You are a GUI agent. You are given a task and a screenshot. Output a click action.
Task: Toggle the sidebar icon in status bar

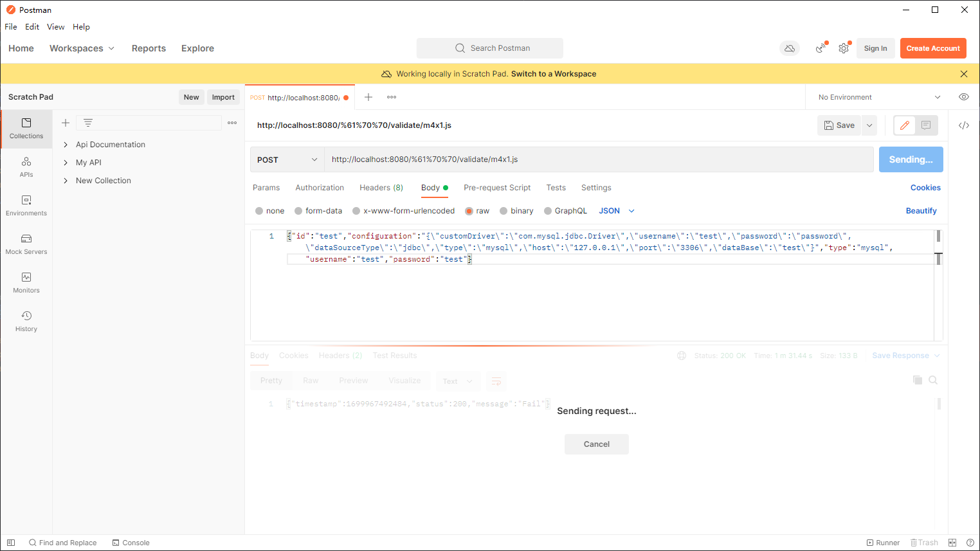tap(11, 543)
